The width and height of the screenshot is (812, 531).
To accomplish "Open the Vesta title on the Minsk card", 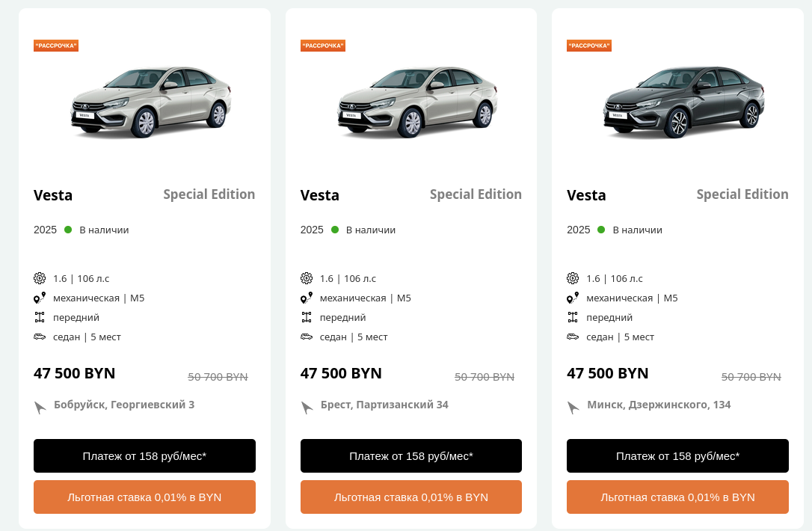I will (x=586, y=195).
